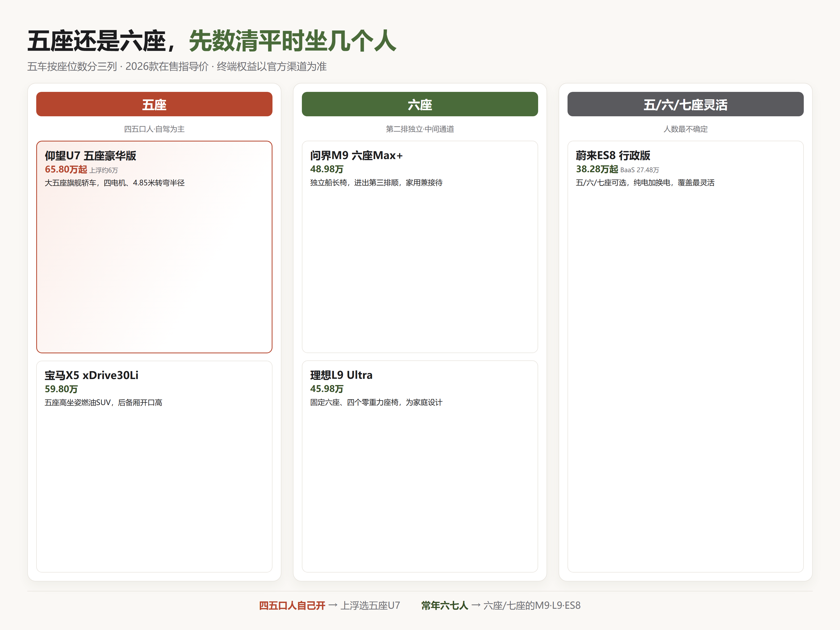840x630 pixels.
Task: Click the red 五座 column header
Action: pyautogui.click(x=154, y=104)
